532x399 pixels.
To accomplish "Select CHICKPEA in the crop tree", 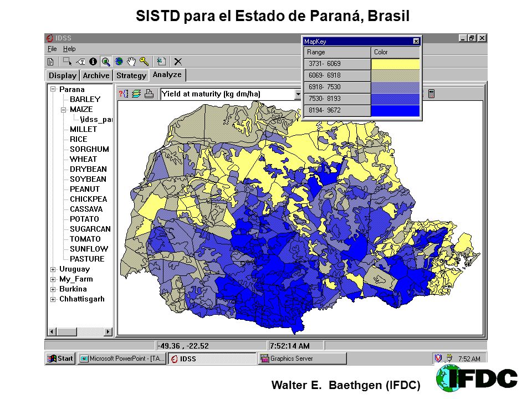I will click(x=88, y=199).
